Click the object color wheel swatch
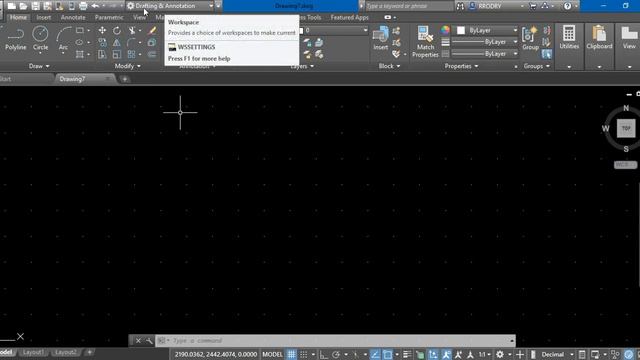Viewport: 640px width, 360px height. point(445,30)
